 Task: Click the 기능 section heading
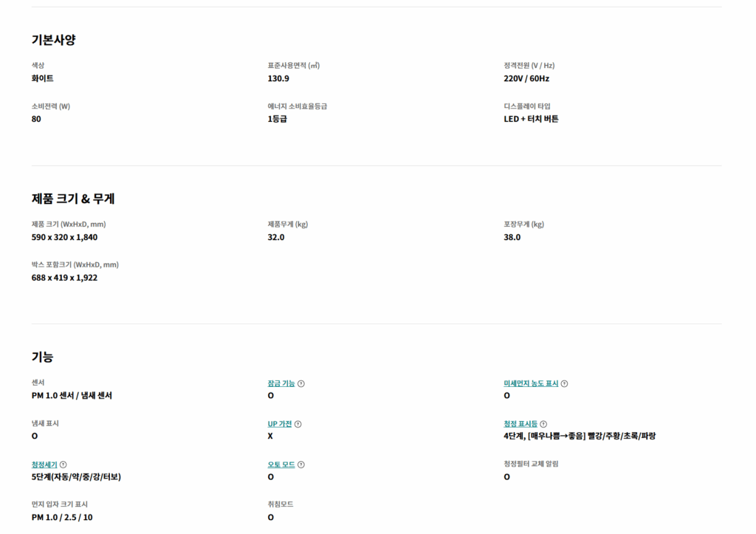pyautogui.click(x=42, y=357)
